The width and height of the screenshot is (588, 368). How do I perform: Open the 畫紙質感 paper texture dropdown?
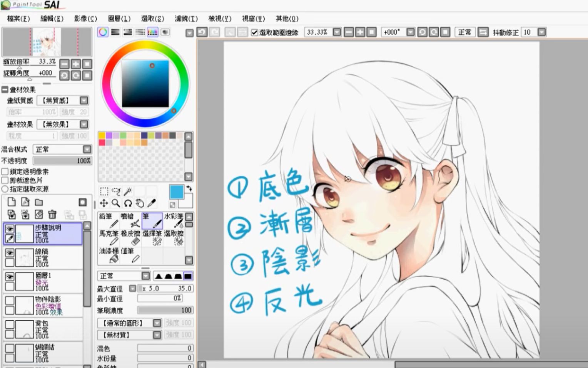(x=84, y=101)
